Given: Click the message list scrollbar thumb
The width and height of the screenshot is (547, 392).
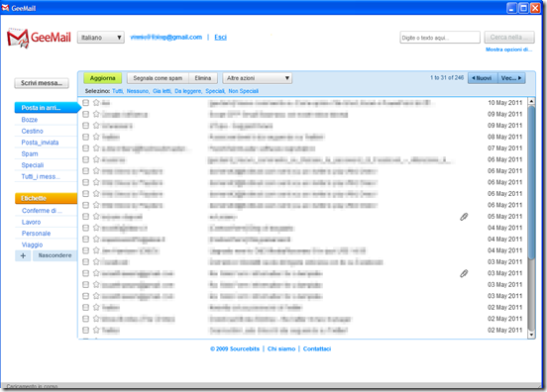Looking at the screenshot, I should 531,183.
